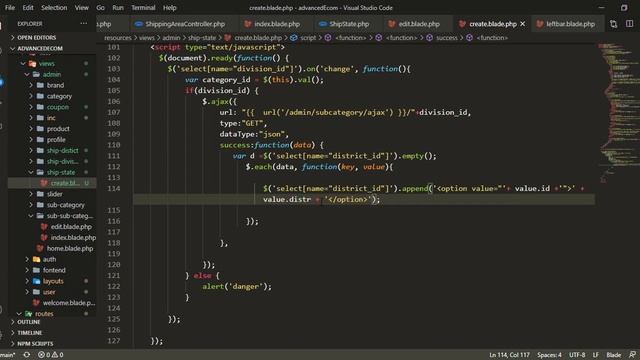Image resolution: width=640 pixels, height=360 pixels.
Task: Click 'resources' in the breadcrumb path
Action: (x=118, y=38)
